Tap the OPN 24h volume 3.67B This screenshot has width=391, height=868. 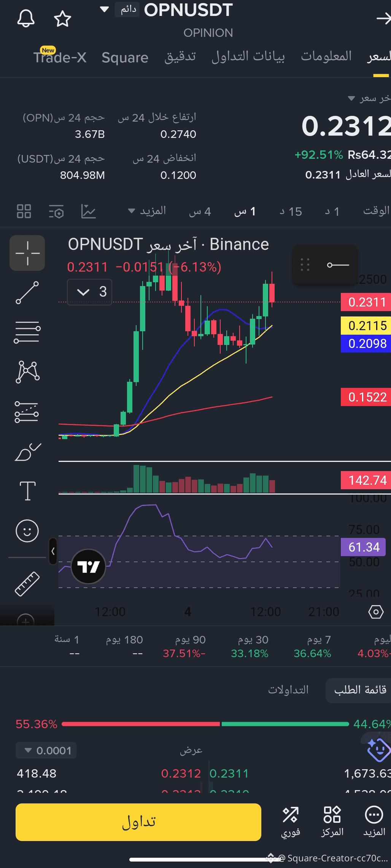tap(90, 134)
